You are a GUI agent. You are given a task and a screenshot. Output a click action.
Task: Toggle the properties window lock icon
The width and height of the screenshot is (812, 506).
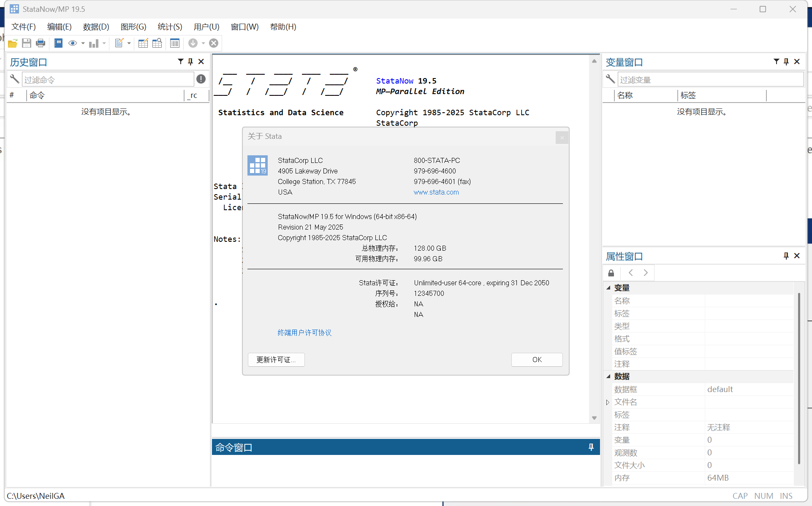click(611, 273)
